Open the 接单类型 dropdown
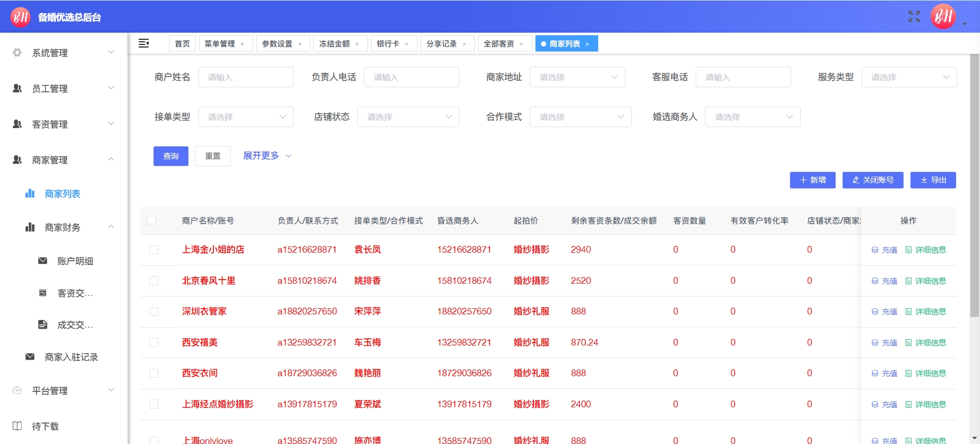980x444 pixels. pos(246,117)
